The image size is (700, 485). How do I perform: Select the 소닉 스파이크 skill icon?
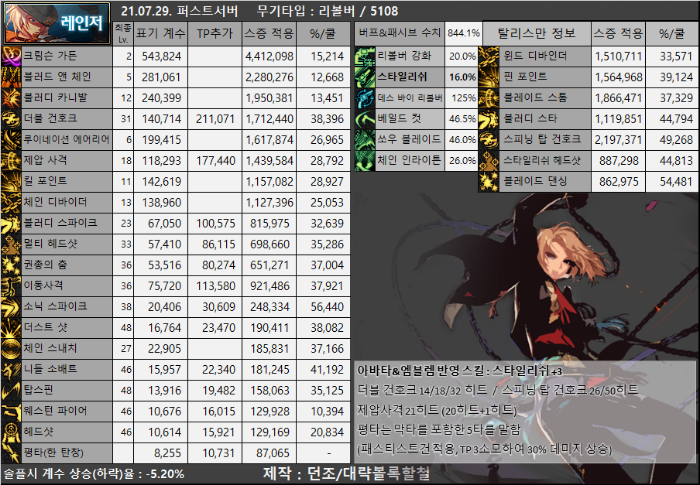coord(10,306)
